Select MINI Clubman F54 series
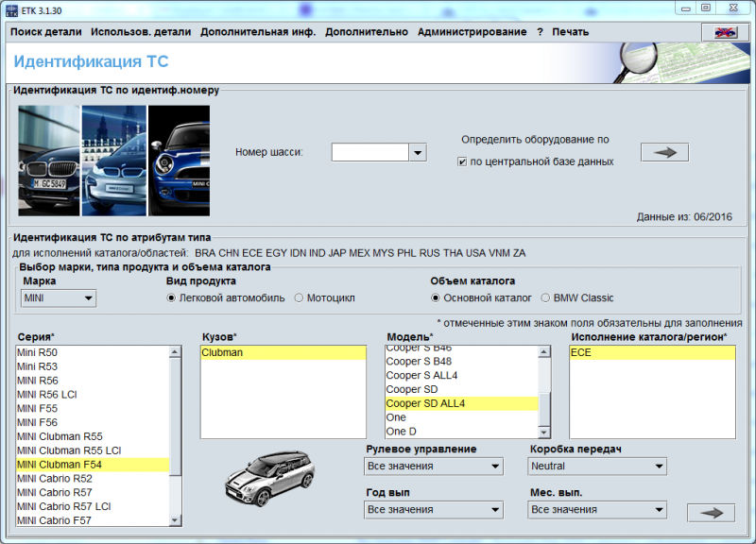The image size is (756, 544). (x=93, y=465)
